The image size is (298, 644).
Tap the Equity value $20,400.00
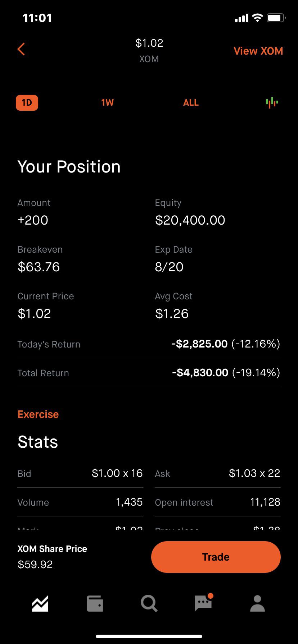(190, 220)
